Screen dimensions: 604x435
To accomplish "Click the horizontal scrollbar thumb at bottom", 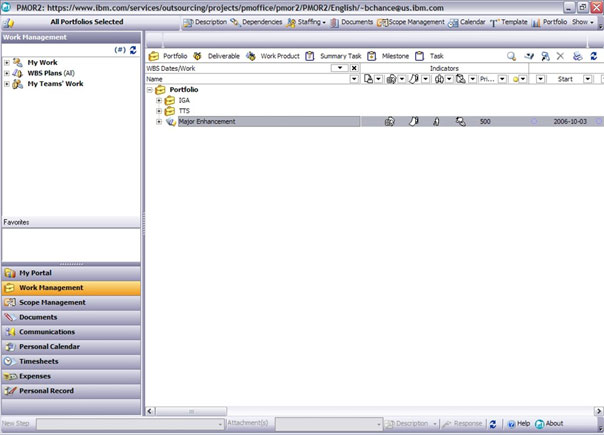I will (x=191, y=411).
